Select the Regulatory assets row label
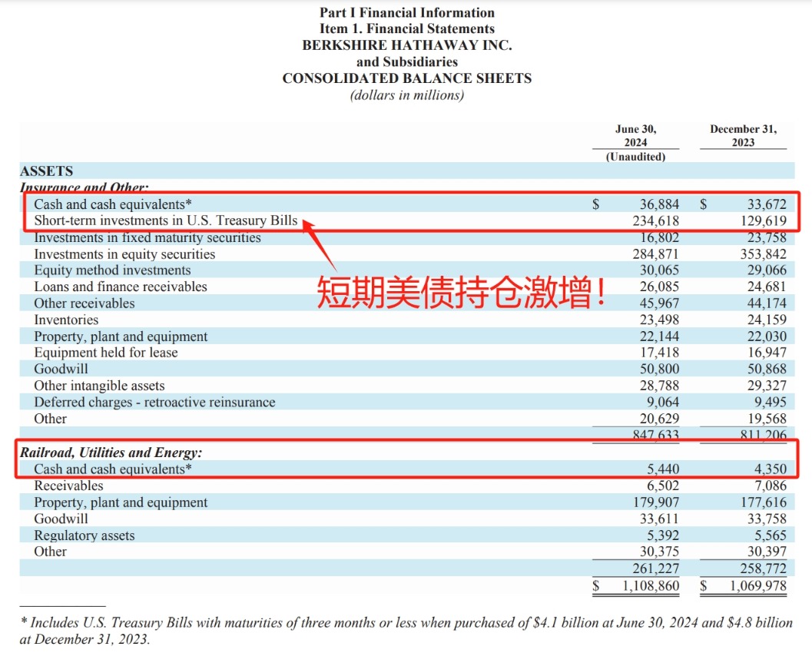The image size is (812, 653). [x=84, y=535]
